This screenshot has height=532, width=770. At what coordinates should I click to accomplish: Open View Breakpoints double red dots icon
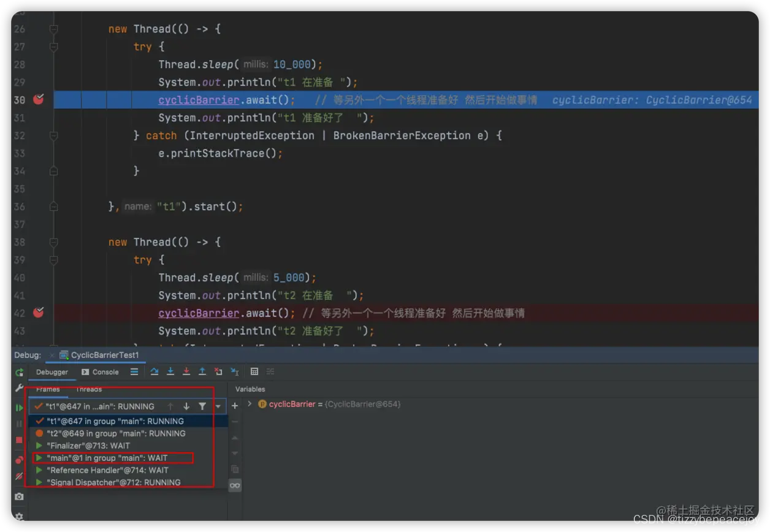coord(19,460)
